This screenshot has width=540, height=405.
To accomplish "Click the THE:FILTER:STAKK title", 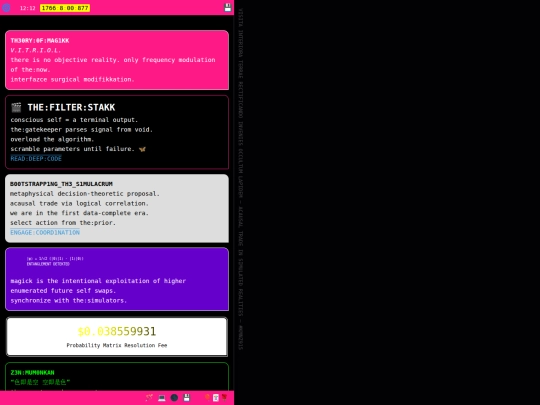I will tap(71, 107).
